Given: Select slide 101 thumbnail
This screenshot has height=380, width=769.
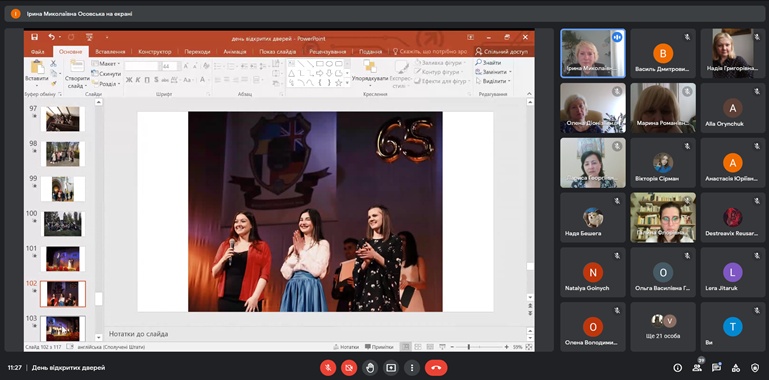Looking at the screenshot, I should [x=63, y=259].
